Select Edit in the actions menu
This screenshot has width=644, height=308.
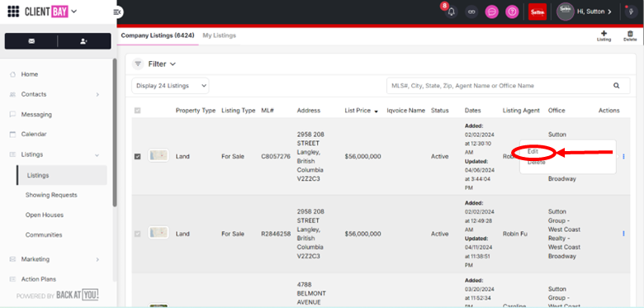pyautogui.click(x=533, y=152)
